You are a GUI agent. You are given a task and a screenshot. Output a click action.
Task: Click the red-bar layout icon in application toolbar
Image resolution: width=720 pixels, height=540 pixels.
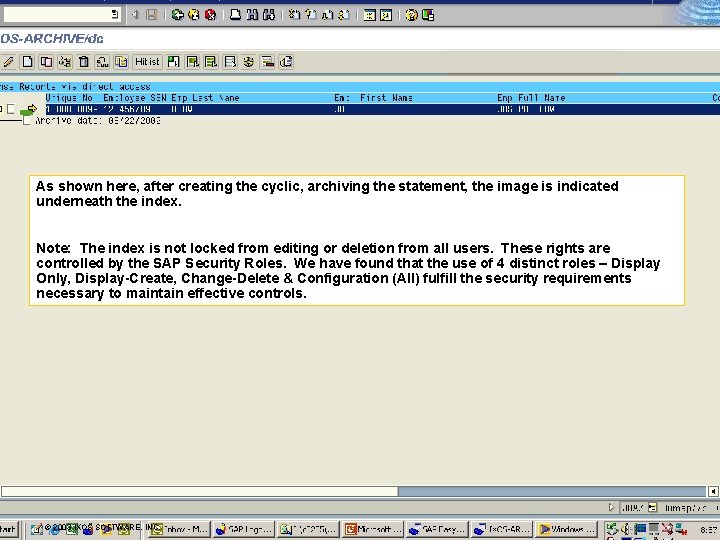pyautogui.click(x=268, y=62)
